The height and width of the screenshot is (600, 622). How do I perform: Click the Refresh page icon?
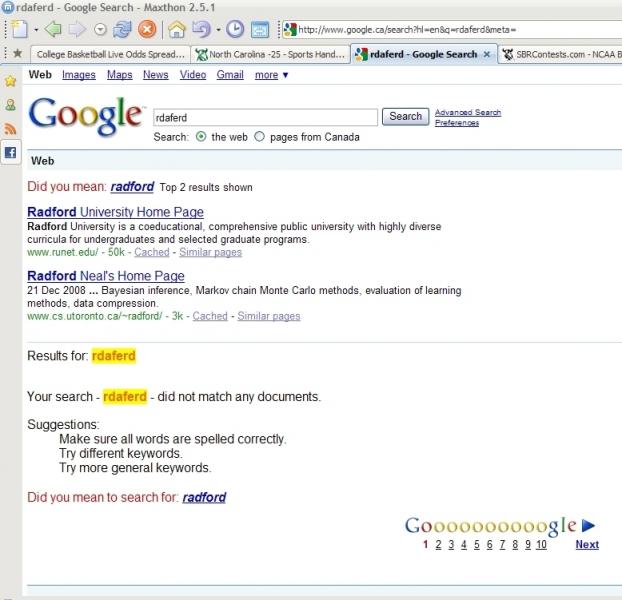[x=122, y=29]
